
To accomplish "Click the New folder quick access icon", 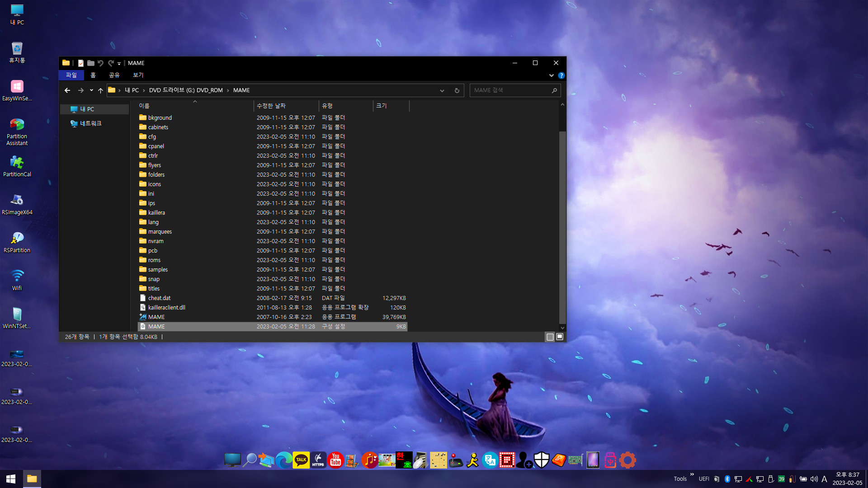I will point(91,63).
